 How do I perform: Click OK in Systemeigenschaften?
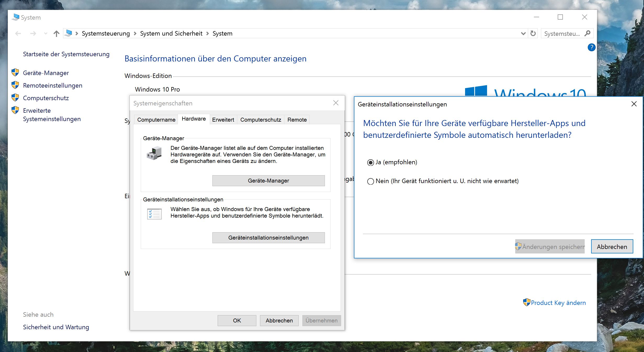click(237, 321)
